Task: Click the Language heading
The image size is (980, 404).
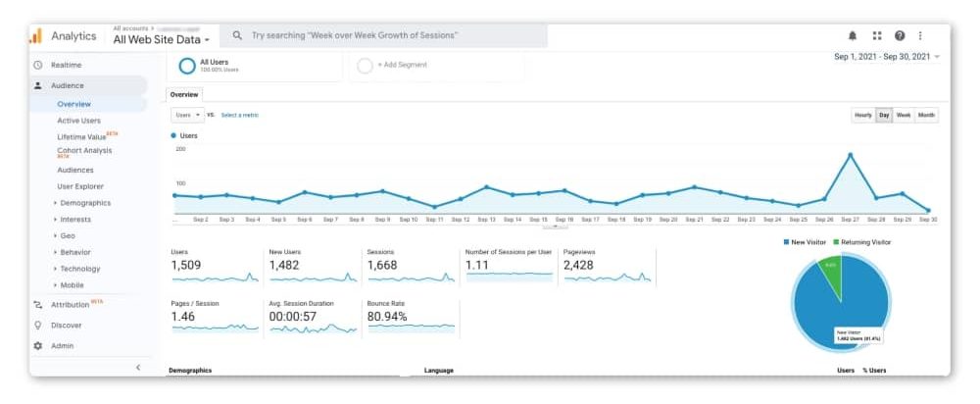Action: coord(439,371)
